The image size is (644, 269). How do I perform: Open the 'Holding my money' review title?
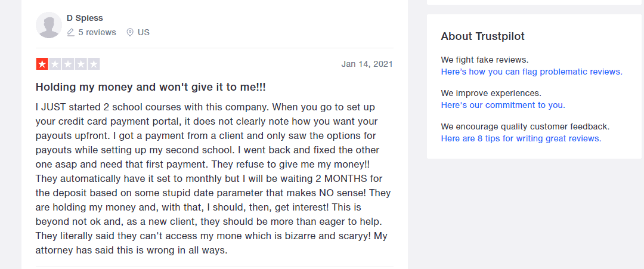click(151, 87)
